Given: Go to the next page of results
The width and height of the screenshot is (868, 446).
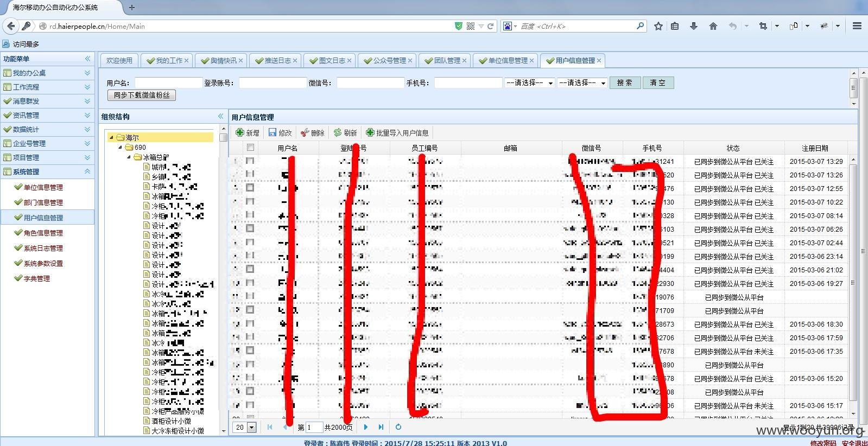Looking at the screenshot, I should point(365,427).
